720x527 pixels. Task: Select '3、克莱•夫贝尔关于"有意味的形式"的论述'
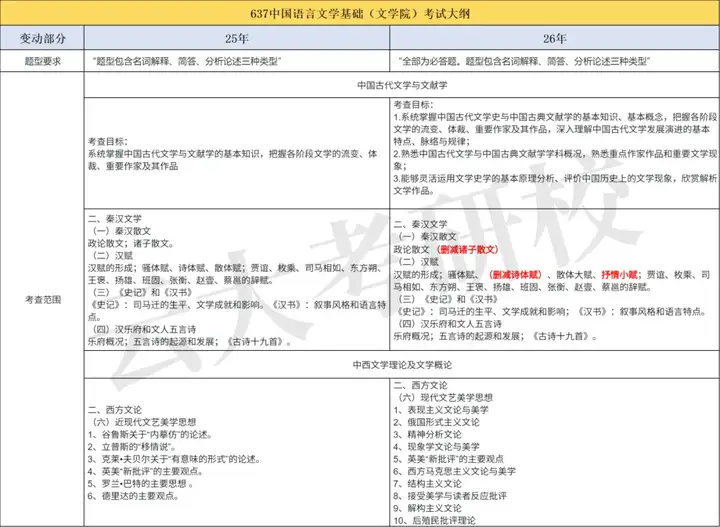pos(174,459)
